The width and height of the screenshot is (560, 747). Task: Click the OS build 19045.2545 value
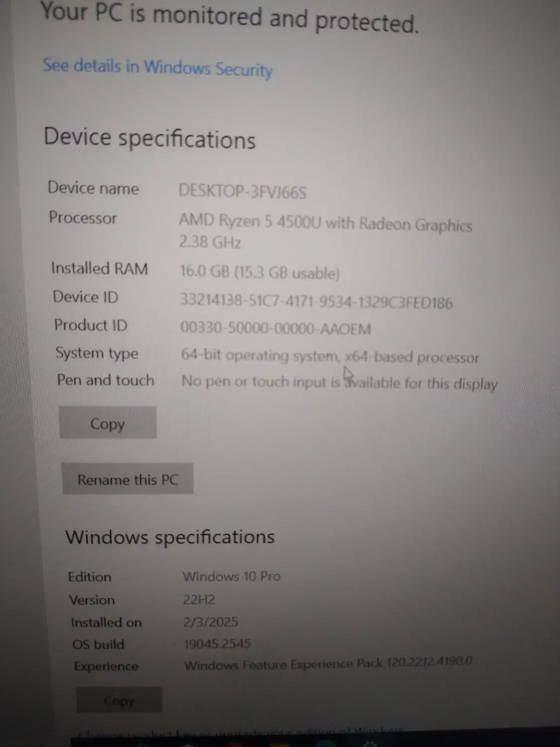(x=217, y=643)
